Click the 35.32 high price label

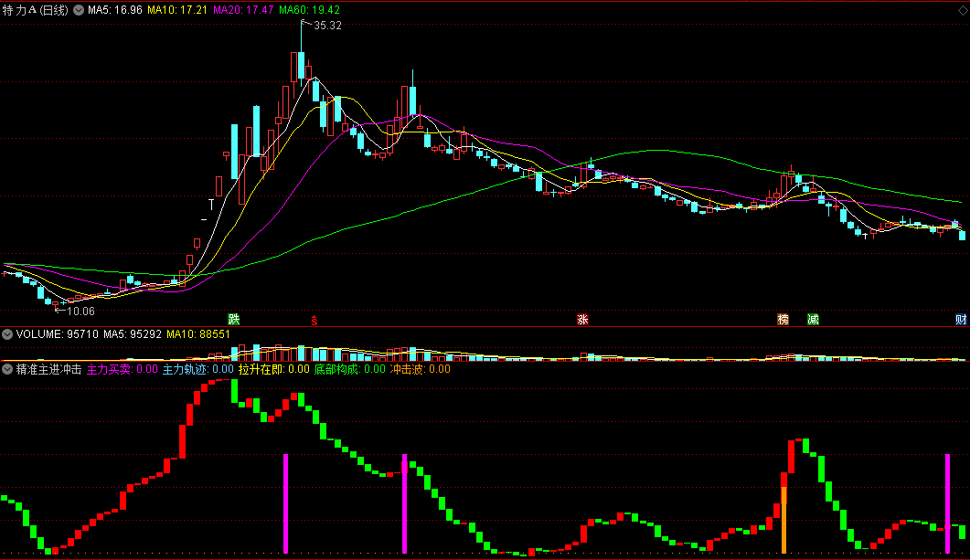click(x=327, y=26)
